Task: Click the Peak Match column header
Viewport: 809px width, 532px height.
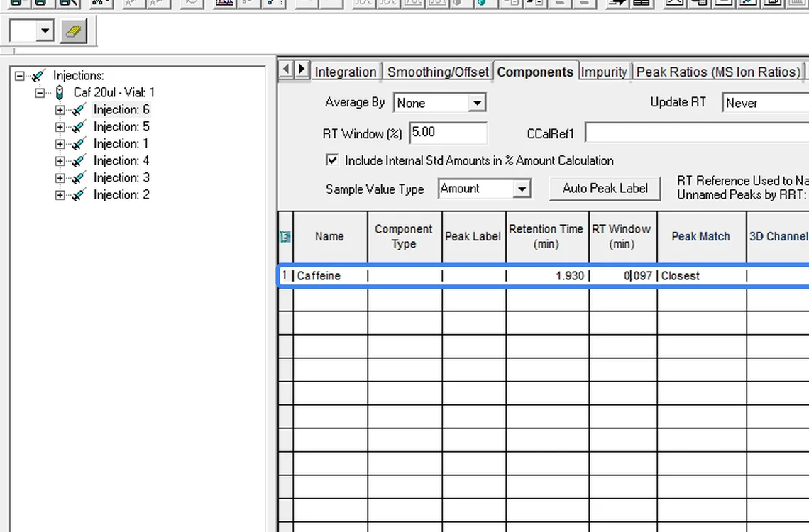Action: click(x=700, y=237)
